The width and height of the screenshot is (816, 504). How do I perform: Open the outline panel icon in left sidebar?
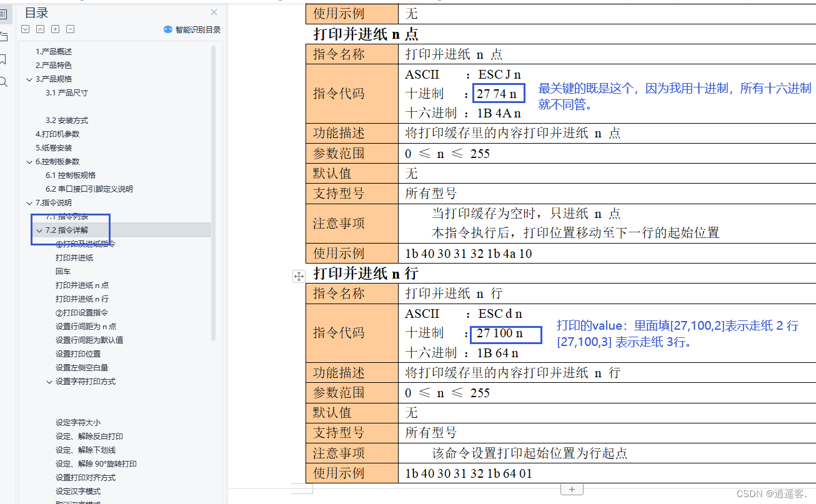tap(3, 13)
